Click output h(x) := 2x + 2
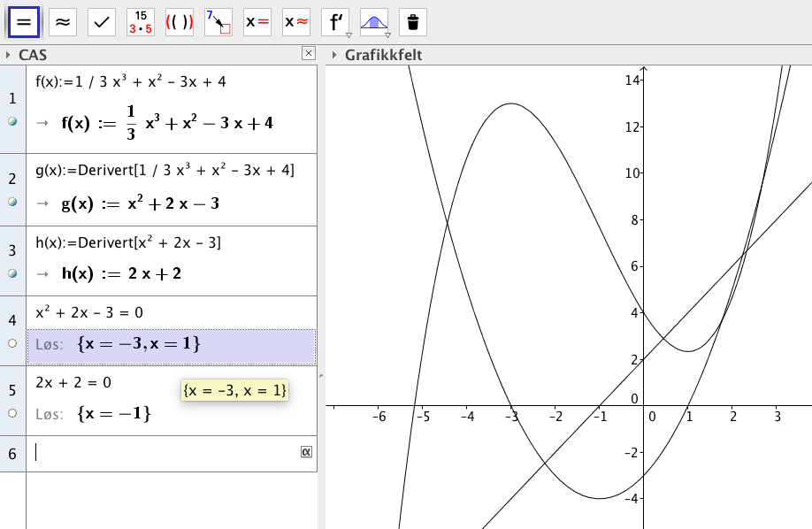 (121, 273)
